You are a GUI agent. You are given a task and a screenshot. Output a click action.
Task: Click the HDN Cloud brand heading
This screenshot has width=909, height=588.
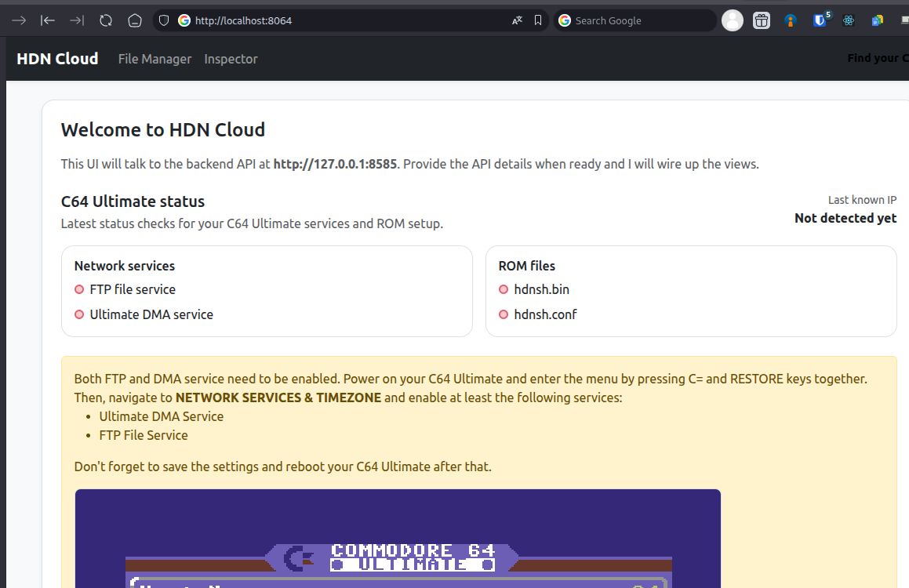click(56, 58)
